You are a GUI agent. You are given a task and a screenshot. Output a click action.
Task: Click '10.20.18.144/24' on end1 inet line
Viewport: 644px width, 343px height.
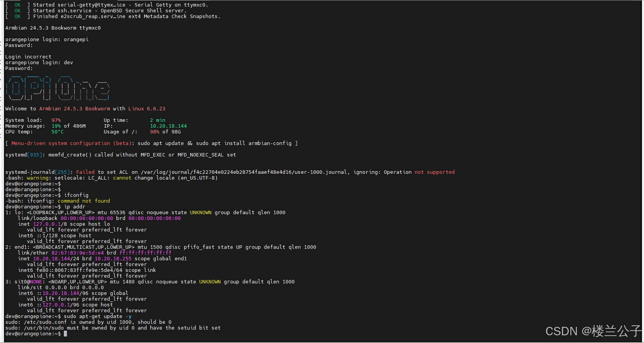point(56,259)
